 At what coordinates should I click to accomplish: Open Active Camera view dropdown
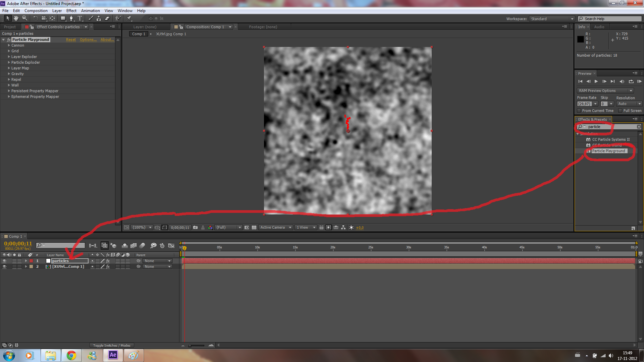coord(275,227)
